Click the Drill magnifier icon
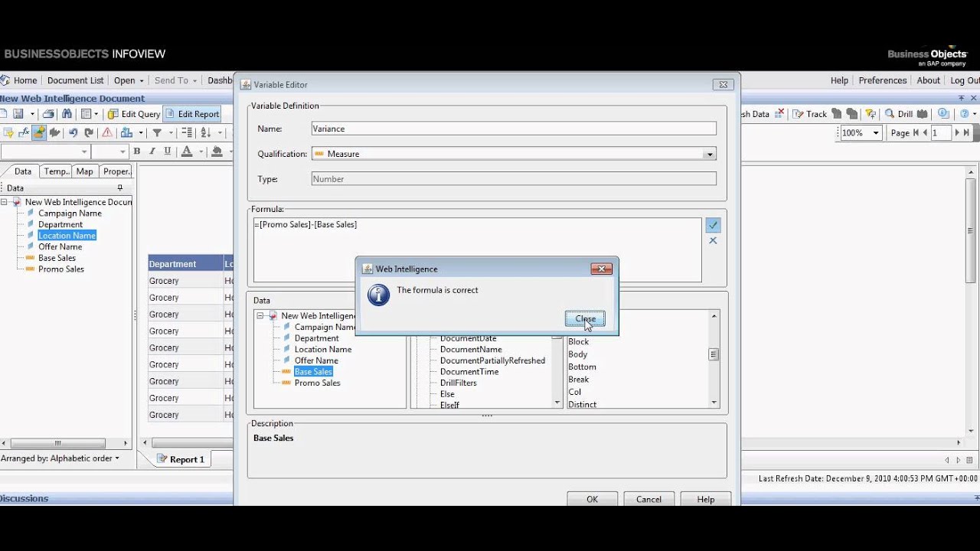This screenshot has height=551, width=980. [890, 114]
